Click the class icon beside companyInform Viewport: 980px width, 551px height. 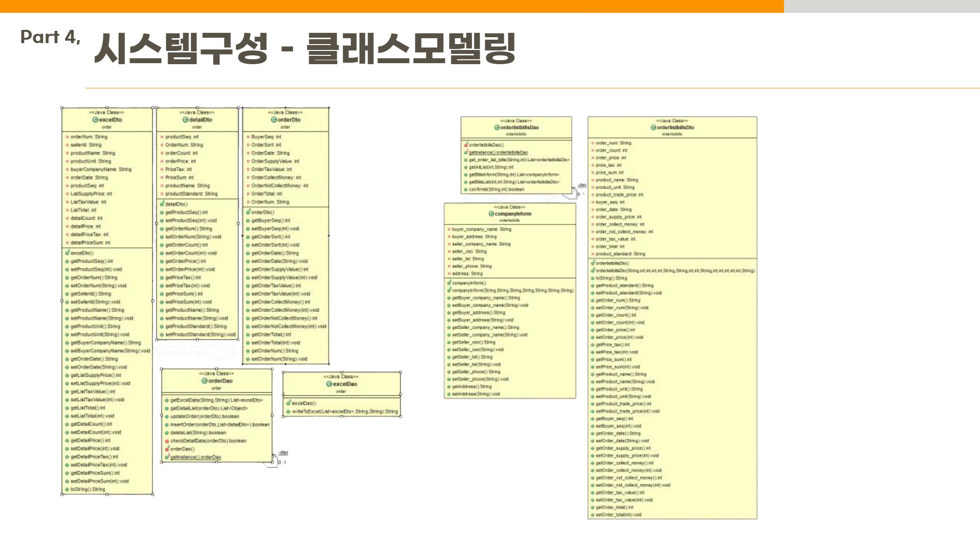pyautogui.click(x=491, y=214)
